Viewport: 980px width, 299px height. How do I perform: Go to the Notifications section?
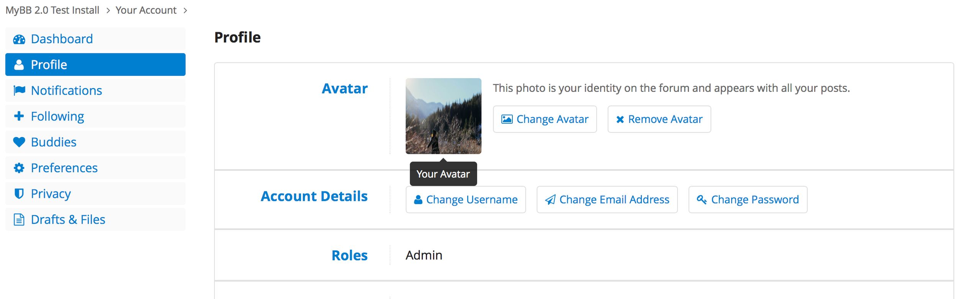(95, 90)
